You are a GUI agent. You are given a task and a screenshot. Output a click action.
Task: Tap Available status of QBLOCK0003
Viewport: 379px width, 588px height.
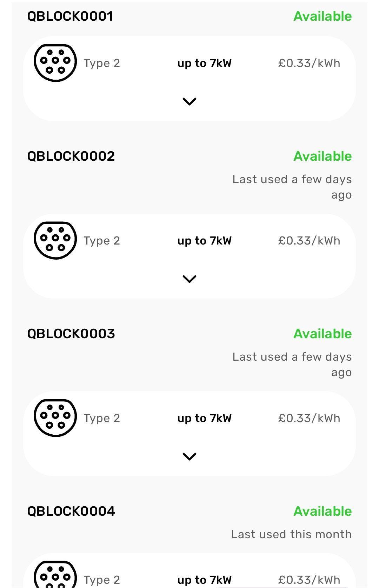(323, 334)
